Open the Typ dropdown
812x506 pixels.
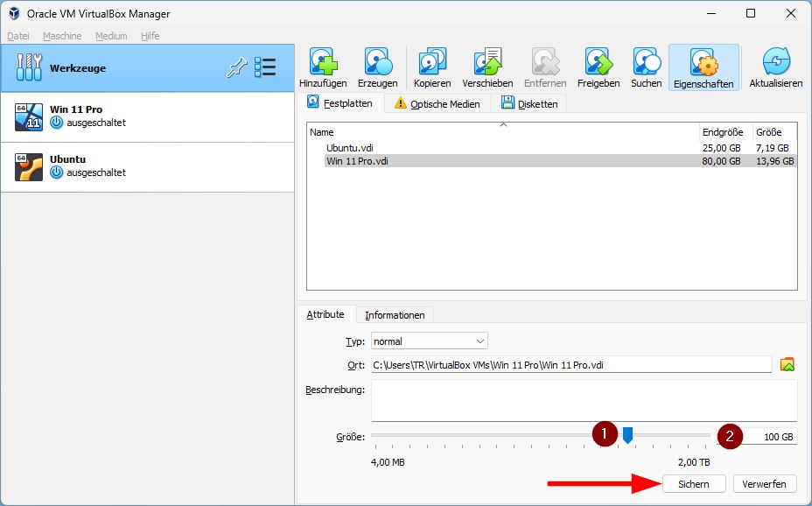(429, 341)
